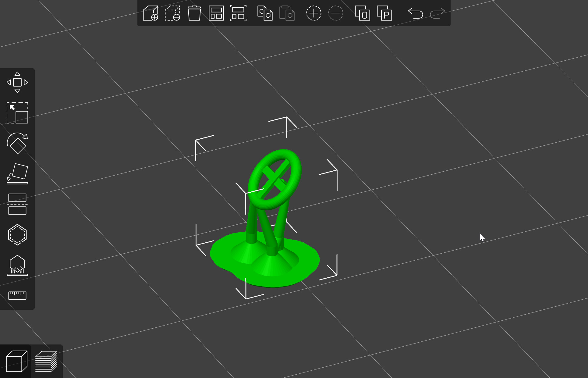Screen dimensions: 588x378
Task: Click the Add object icon
Action: coord(151,13)
